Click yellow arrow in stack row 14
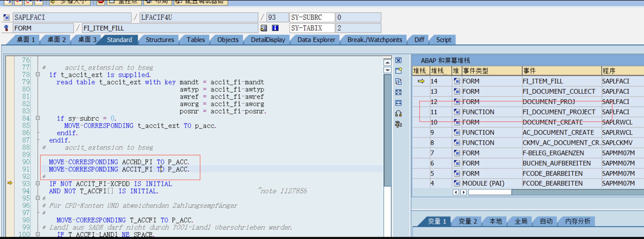Image resolution: width=644 pixels, height=239 pixels. pyautogui.click(x=421, y=81)
